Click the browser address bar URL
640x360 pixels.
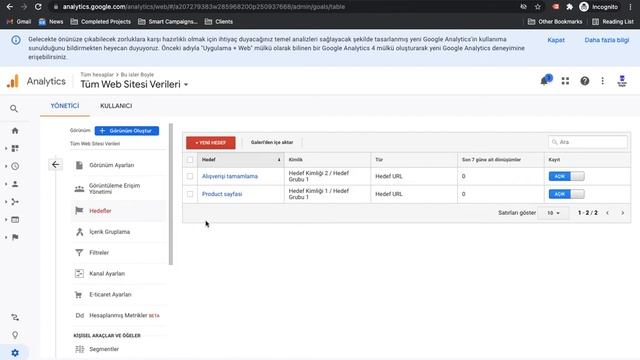(204, 7)
